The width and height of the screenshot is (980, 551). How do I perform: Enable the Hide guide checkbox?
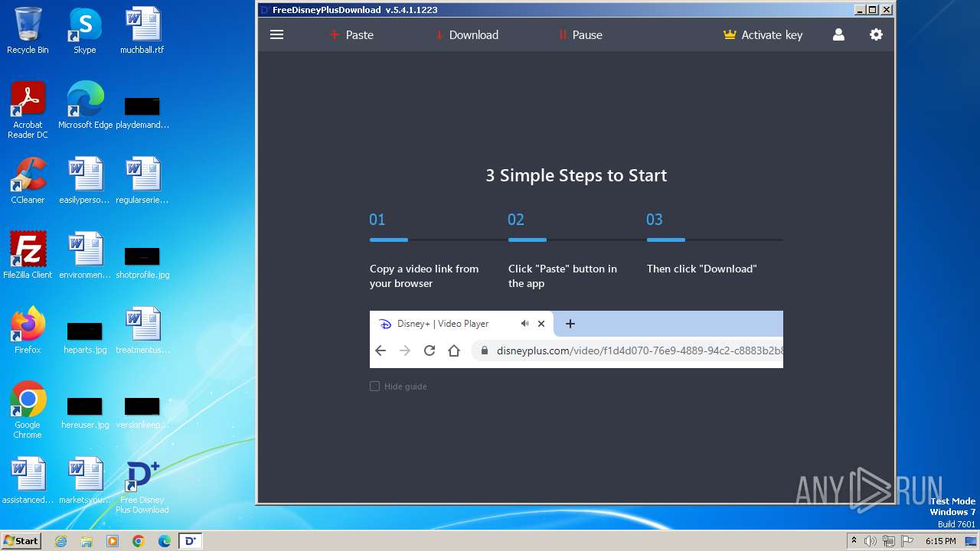pyautogui.click(x=374, y=386)
